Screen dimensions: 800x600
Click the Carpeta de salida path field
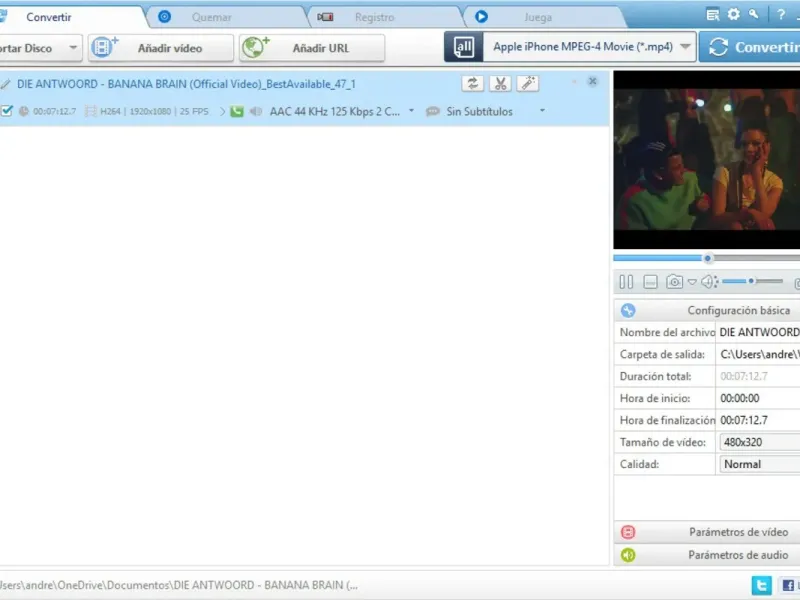758,354
